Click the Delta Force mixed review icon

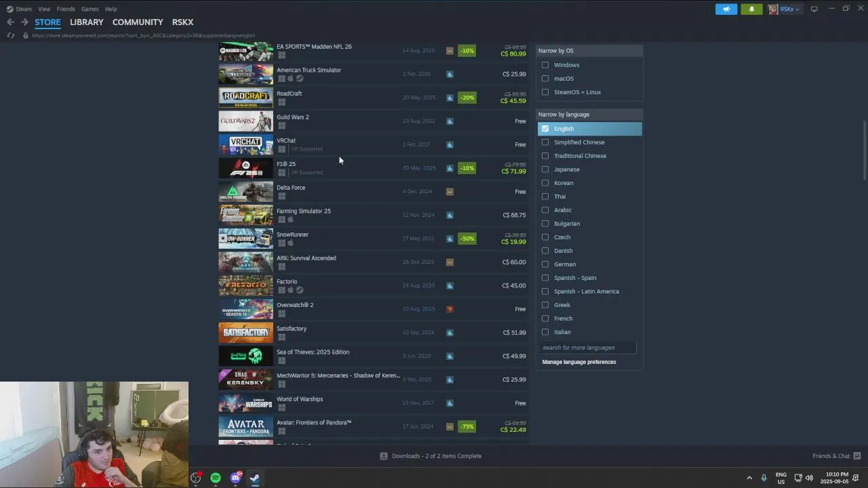coord(449,192)
